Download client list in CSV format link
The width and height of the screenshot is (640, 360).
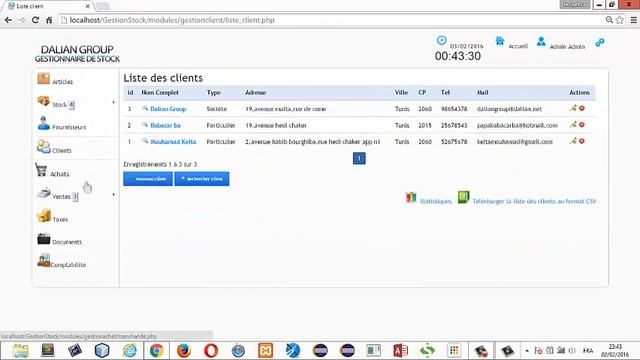tap(534, 201)
